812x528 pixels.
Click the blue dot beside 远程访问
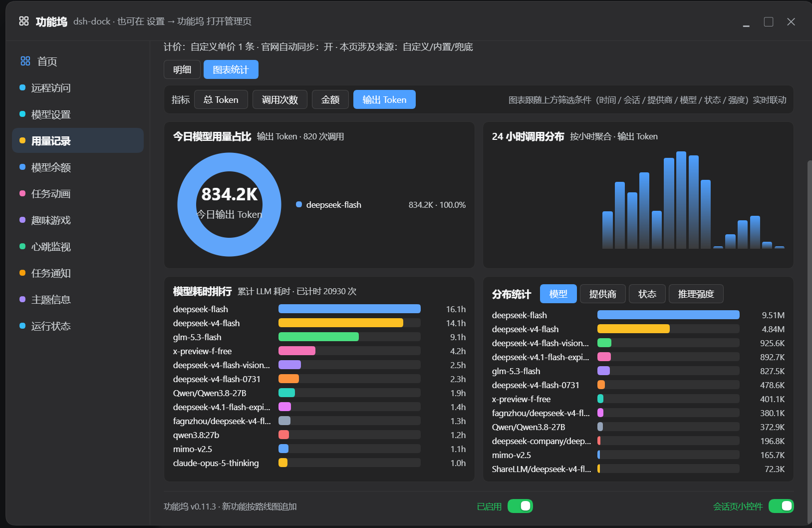pyautogui.click(x=22, y=87)
